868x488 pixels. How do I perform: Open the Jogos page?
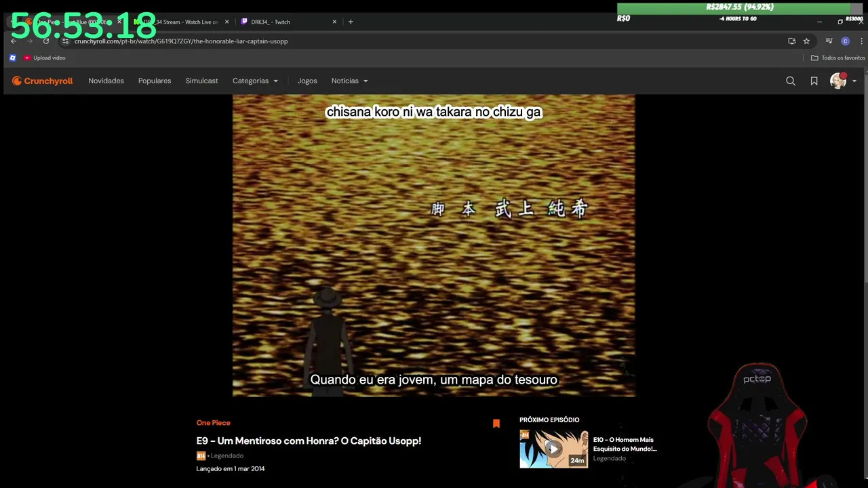pos(307,81)
